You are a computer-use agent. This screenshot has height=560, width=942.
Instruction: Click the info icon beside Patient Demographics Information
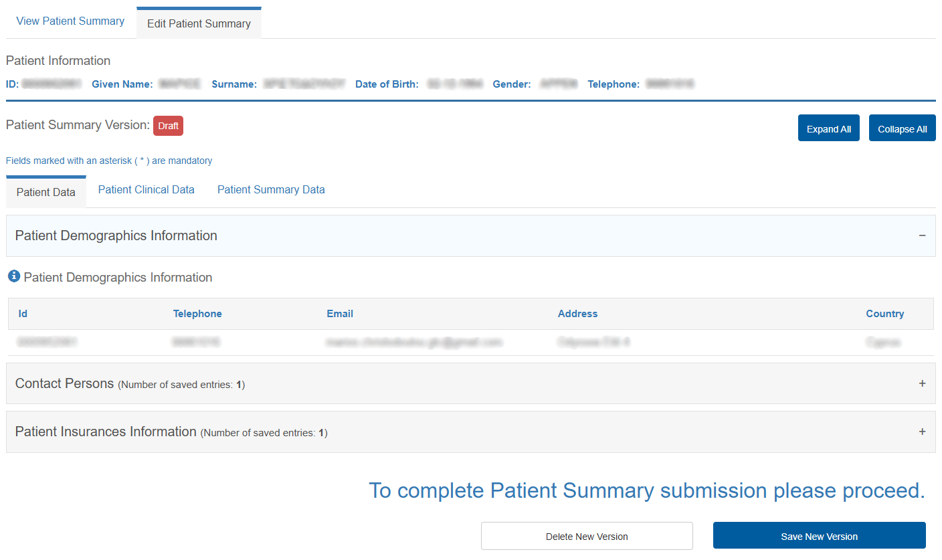14,277
